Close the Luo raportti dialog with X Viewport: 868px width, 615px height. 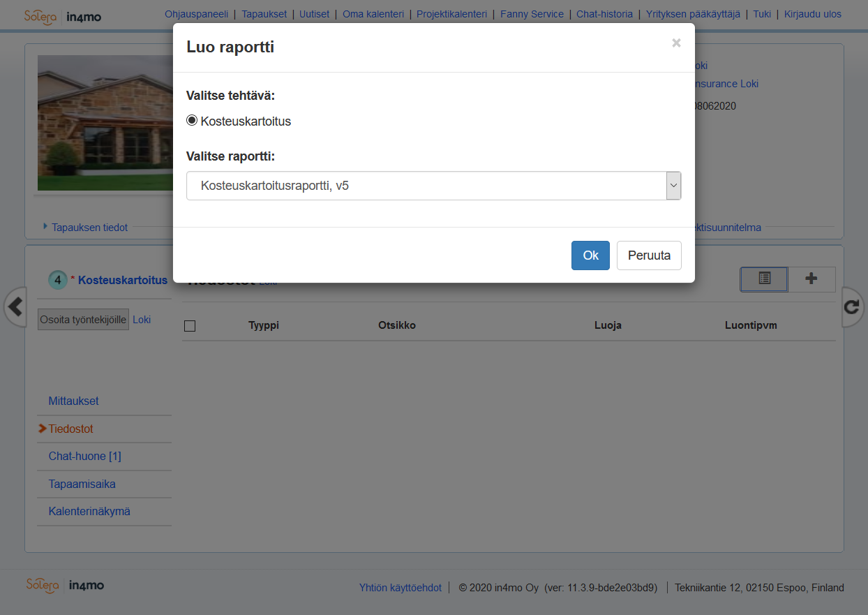(675, 43)
